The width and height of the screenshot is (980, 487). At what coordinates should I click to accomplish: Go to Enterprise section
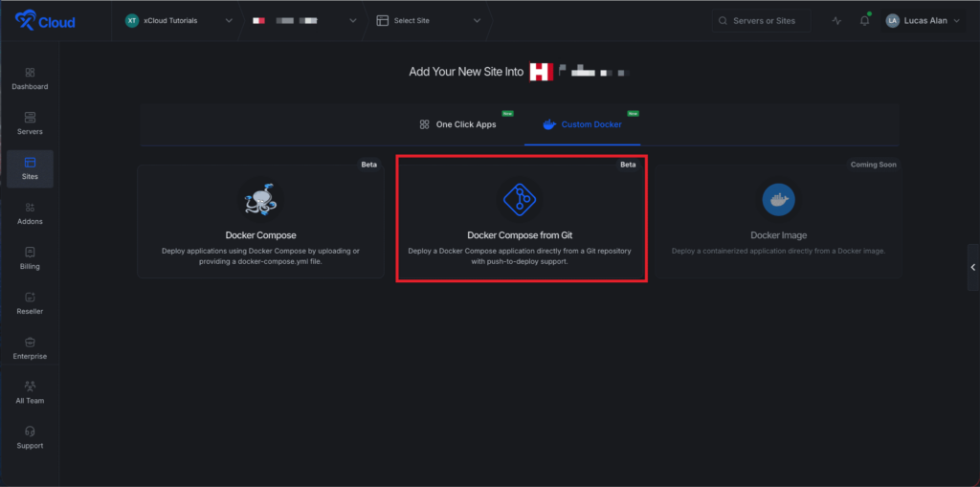30,348
